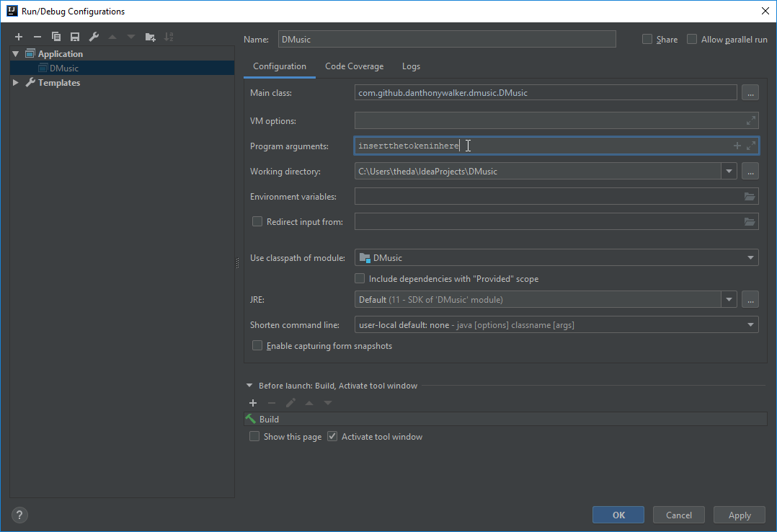The image size is (777, 532).
Task: Click the Working directory path field
Action: click(x=538, y=172)
